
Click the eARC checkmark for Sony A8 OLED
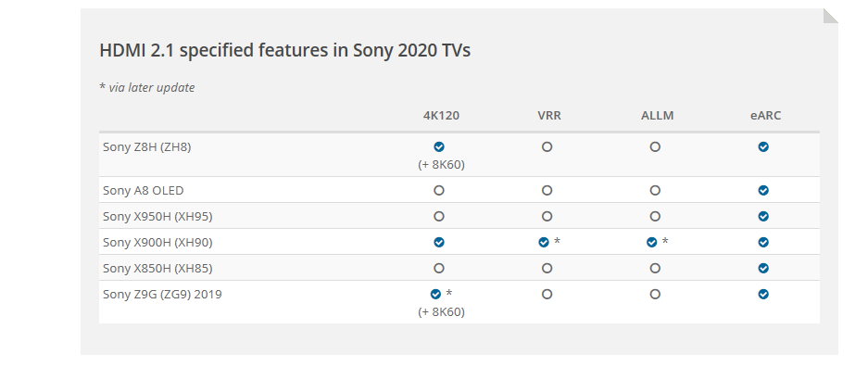763,190
